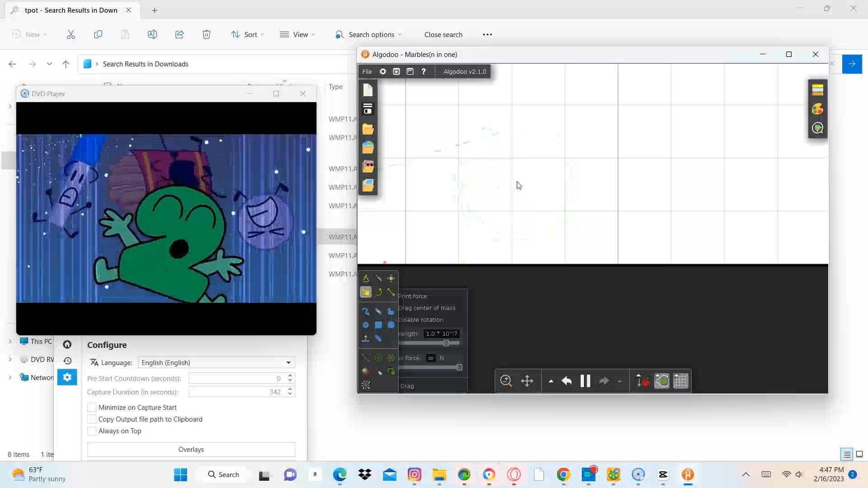
Task: Click the Overlays button
Action: pos(191,450)
